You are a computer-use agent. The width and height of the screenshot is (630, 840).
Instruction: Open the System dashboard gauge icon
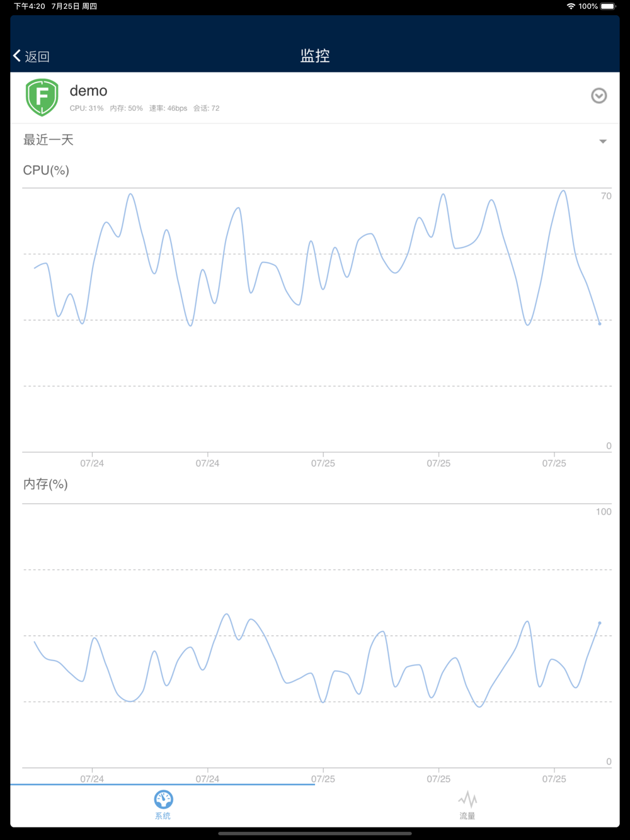click(163, 799)
